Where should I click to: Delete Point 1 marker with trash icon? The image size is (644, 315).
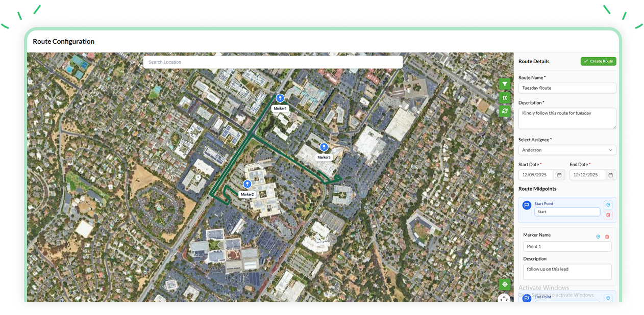point(607,237)
